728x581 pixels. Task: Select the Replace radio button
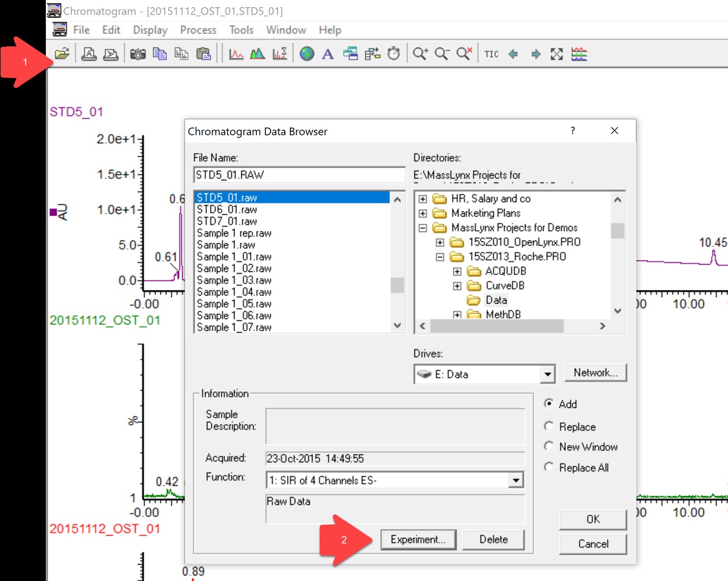549,426
